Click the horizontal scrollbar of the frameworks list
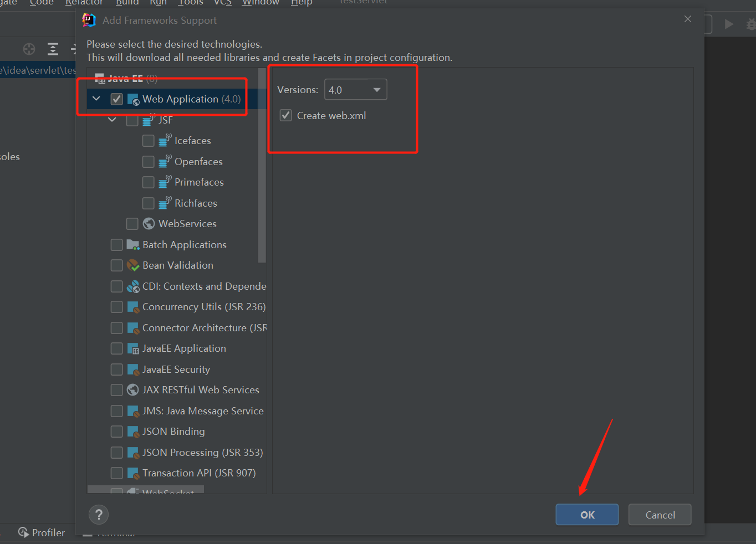 click(x=146, y=490)
